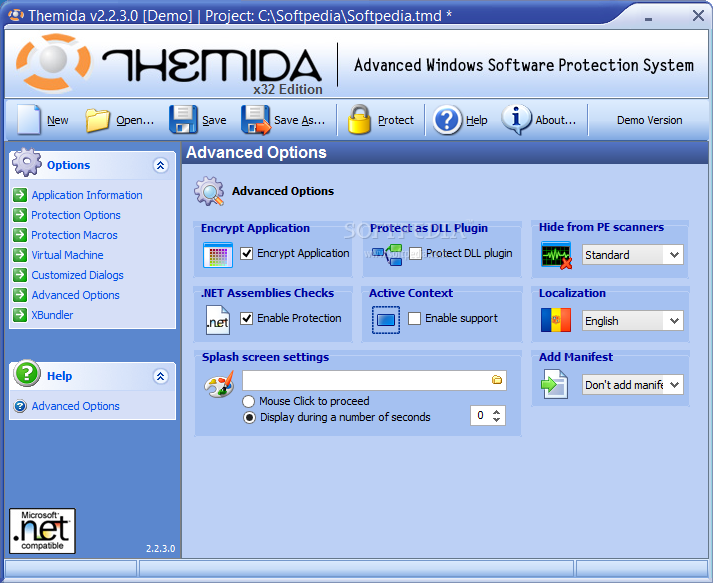Decrease the splash seconds spinner
Viewport: 713px width, 583px height.
coord(497,419)
